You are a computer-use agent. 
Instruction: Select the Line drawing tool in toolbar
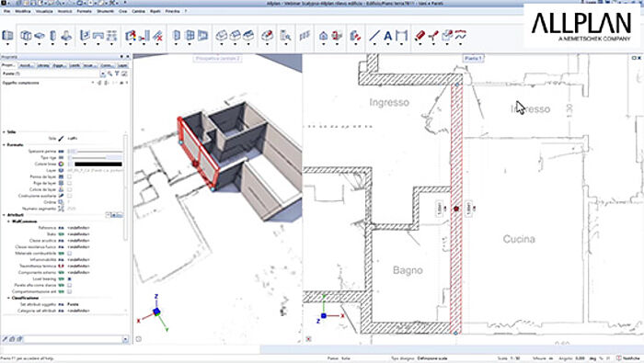pyautogui.click(x=374, y=36)
